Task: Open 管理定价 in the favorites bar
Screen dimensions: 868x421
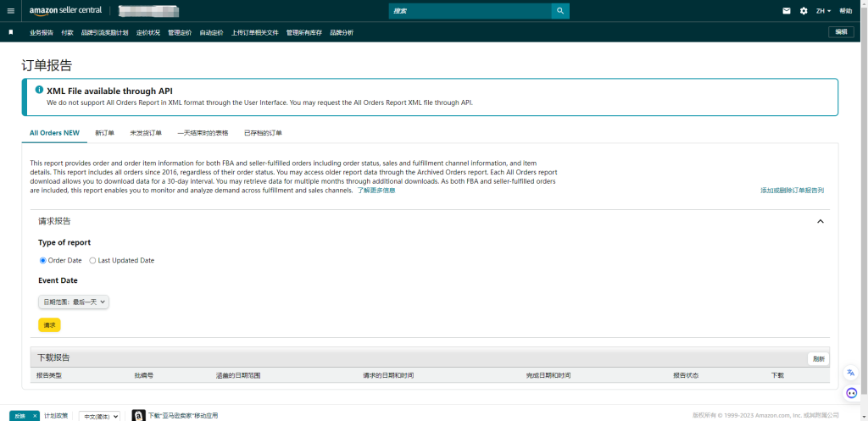Action: 180,33
